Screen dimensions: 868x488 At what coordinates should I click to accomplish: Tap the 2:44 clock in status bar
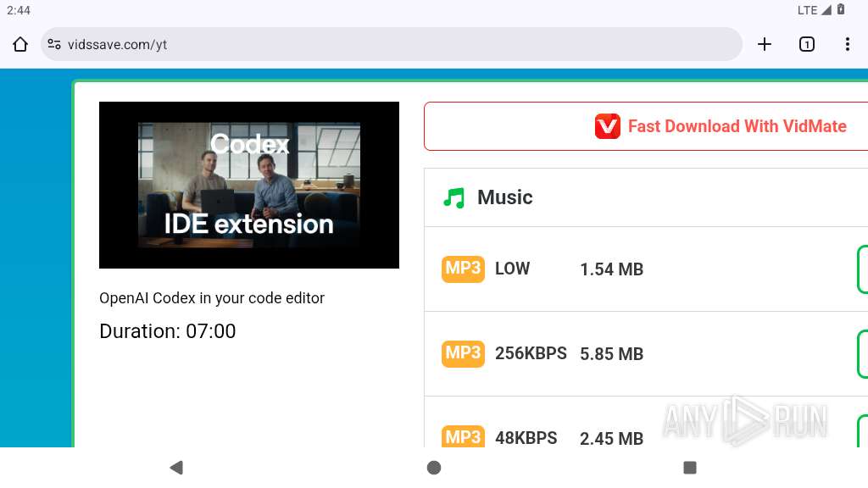click(19, 10)
